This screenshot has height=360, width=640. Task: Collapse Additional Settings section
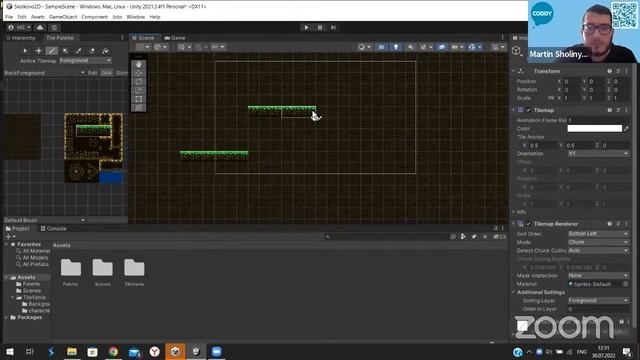coord(513,292)
